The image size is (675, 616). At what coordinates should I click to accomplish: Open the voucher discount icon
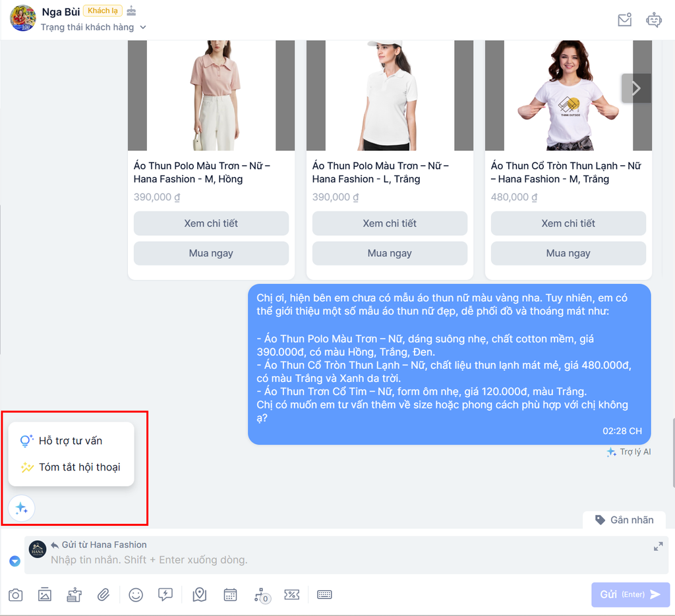click(x=292, y=594)
